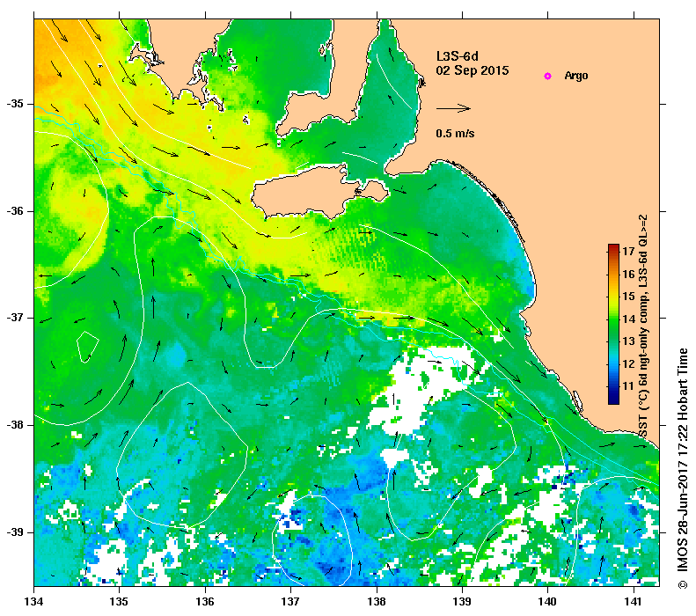Click the magenta Argo legend marker
Image resolution: width=696 pixels, height=616 pixels.
pos(547,76)
